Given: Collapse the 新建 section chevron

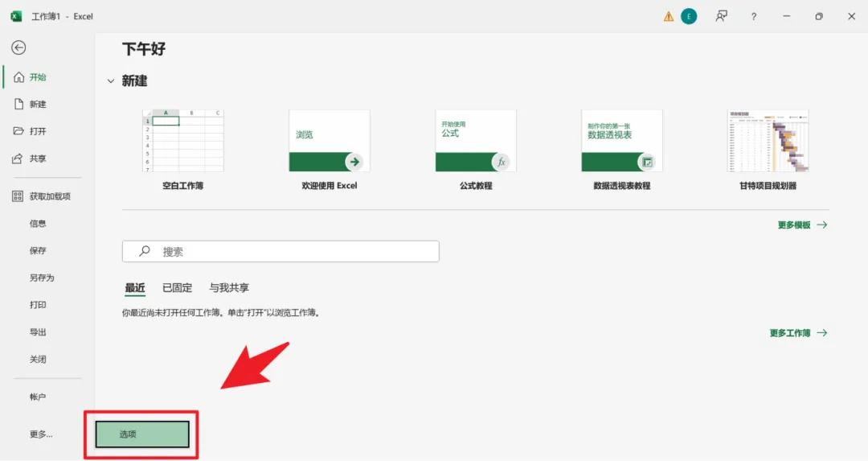Looking at the screenshot, I should pyautogui.click(x=111, y=81).
